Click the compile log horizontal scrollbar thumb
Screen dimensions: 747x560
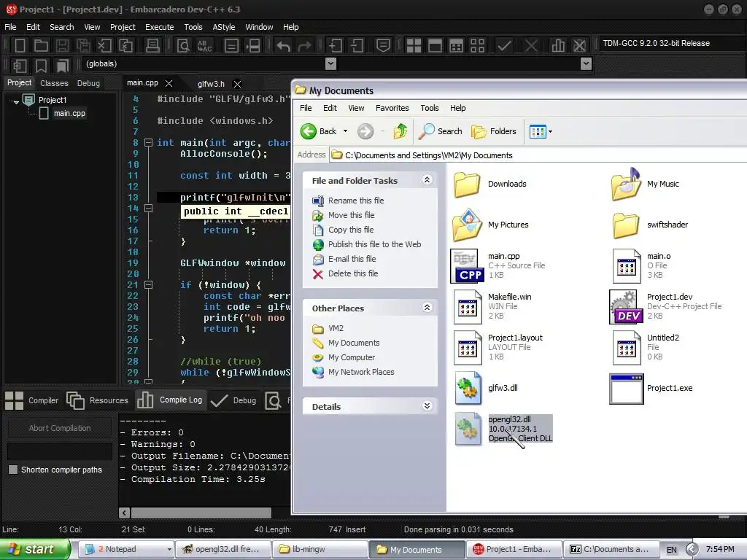pyautogui.click(x=201, y=513)
